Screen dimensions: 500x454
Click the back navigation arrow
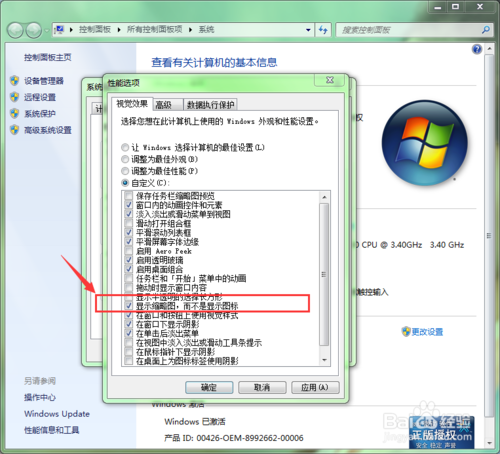click(15, 30)
